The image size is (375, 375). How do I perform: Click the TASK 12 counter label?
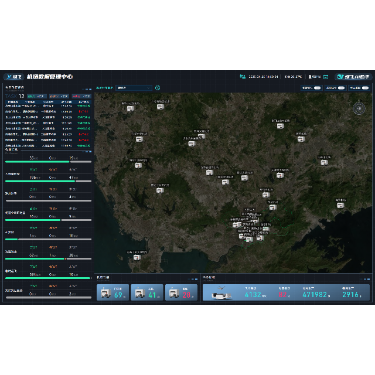click(x=15, y=96)
